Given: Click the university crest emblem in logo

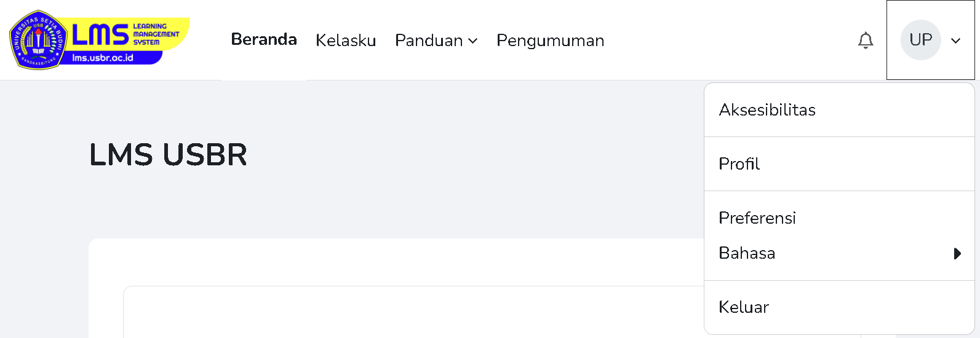Looking at the screenshot, I should click(x=38, y=40).
